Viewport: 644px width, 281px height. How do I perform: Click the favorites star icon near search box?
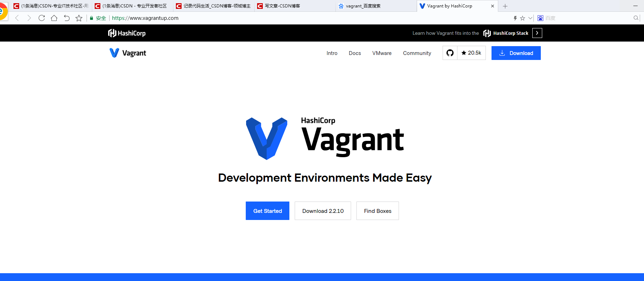(522, 18)
